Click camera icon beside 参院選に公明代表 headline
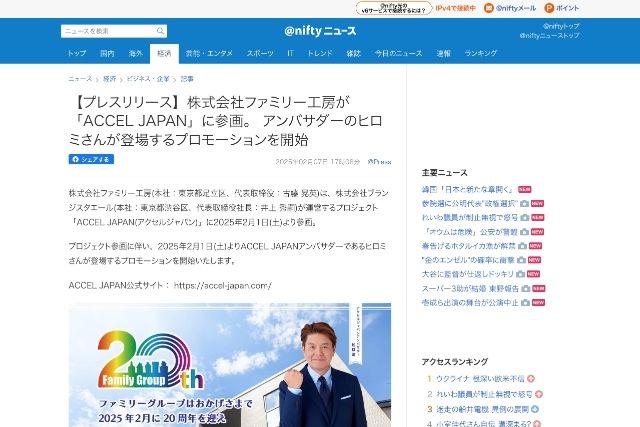Image resolution: width=640 pixels, height=427 pixels. click(524, 203)
